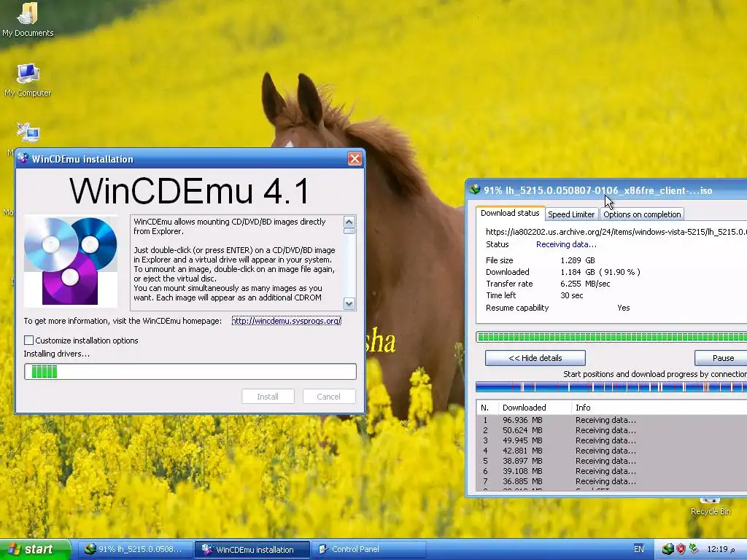The width and height of the screenshot is (747, 560).
Task: Click the installer scroll up arrow in description
Action: [349, 222]
